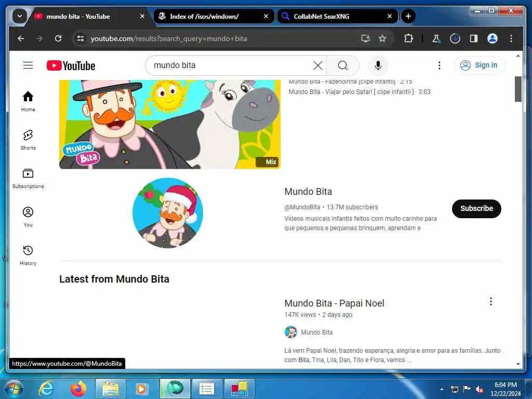The width and height of the screenshot is (532, 399).
Task: Open the browser profile avatar
Action: point(493,38)
